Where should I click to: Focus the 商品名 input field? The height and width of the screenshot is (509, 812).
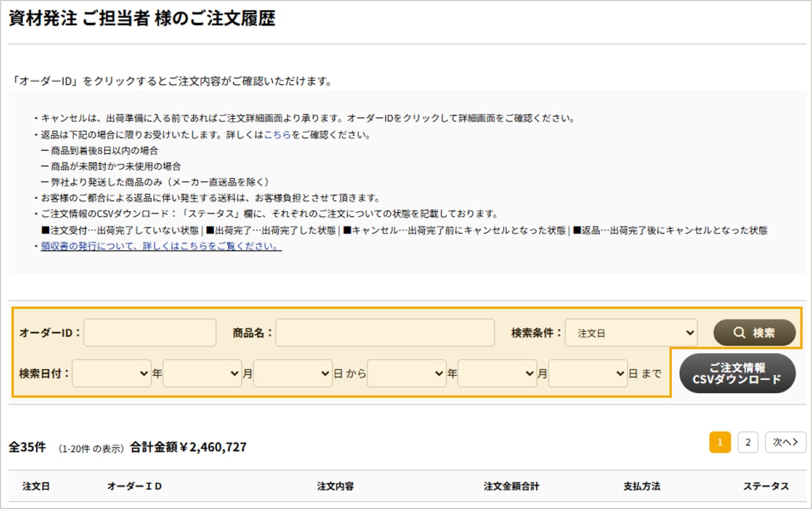[385, 333]
